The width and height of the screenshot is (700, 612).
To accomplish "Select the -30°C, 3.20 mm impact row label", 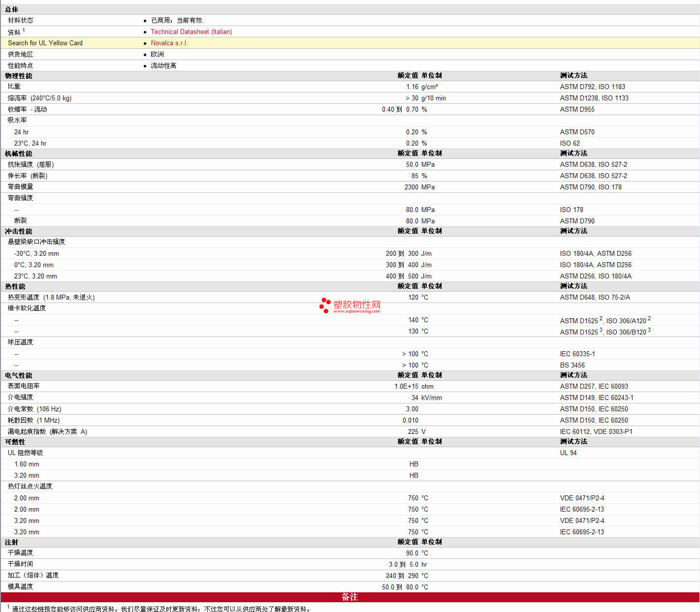I will [36, 254].
